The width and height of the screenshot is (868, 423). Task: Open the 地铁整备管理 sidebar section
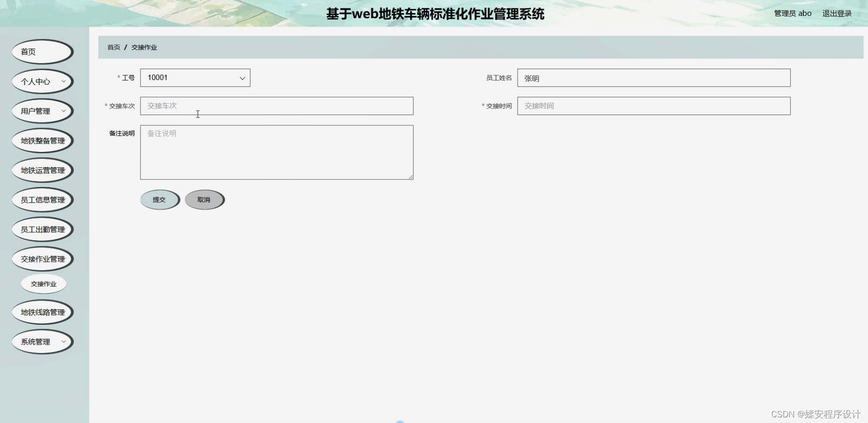click(43, 140)
